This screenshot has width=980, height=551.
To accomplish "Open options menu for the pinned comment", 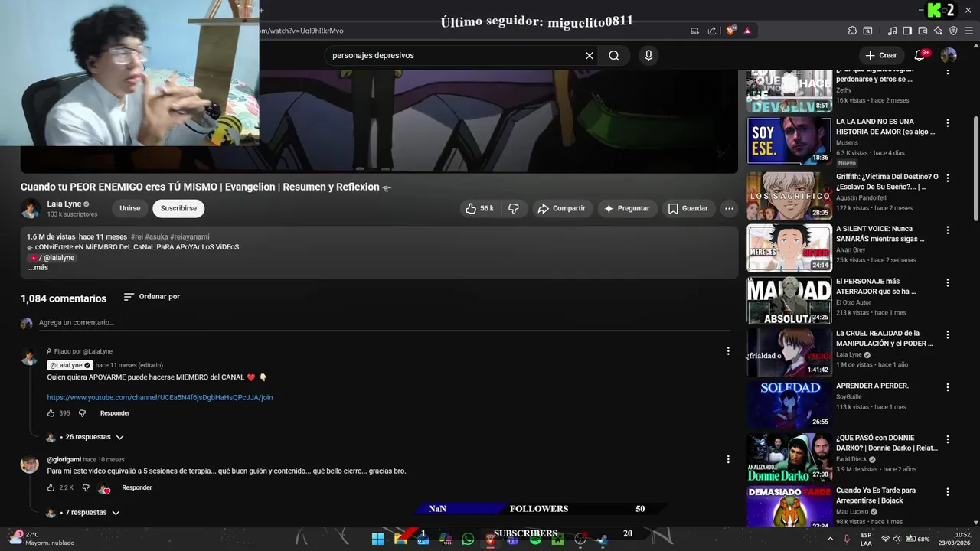I will pos(728,351).
